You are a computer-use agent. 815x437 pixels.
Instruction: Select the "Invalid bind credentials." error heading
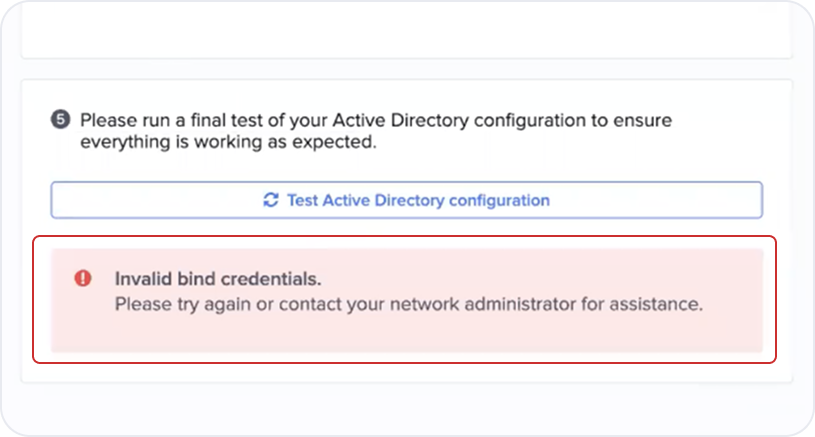pos(218,279)
